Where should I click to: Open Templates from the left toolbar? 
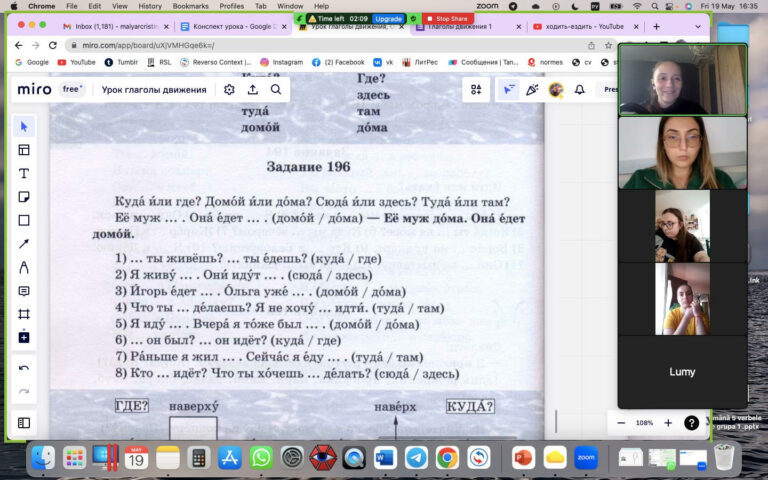click(24, 150)
